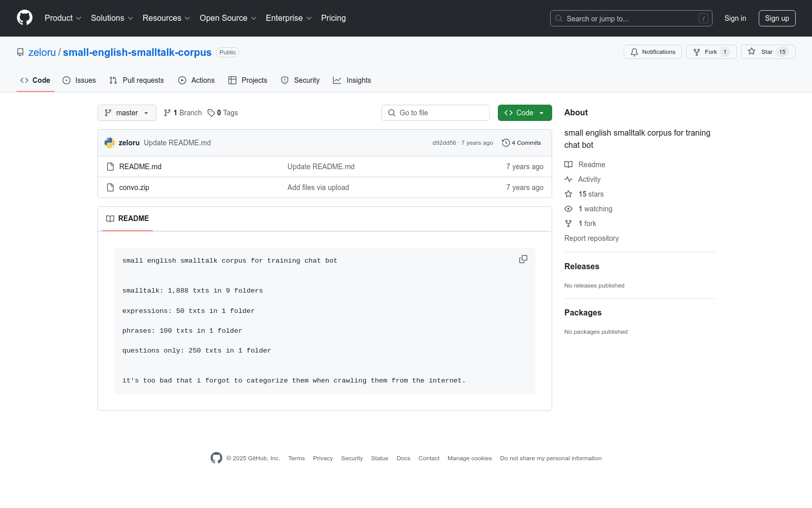
Task: Click the search magnifier icon in header
Action: pyautogui.click(x=559, y=18)
